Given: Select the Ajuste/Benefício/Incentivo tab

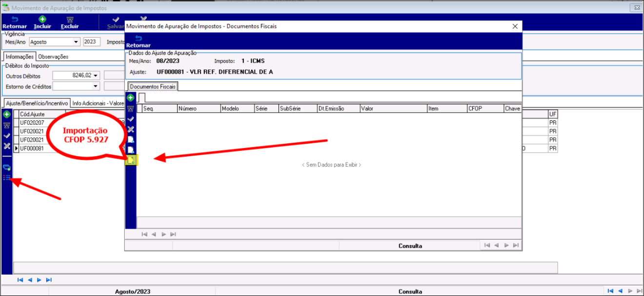Looking at the screenshot, I should (37, 103).
